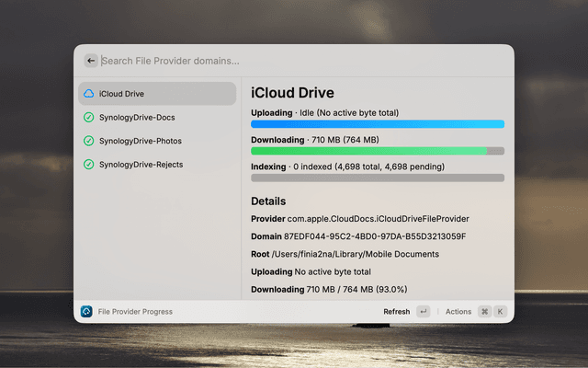Click the Root /Users/finia2na path line
The width and height of the screenshot is (588, 368).
click(x=345, y=254)
